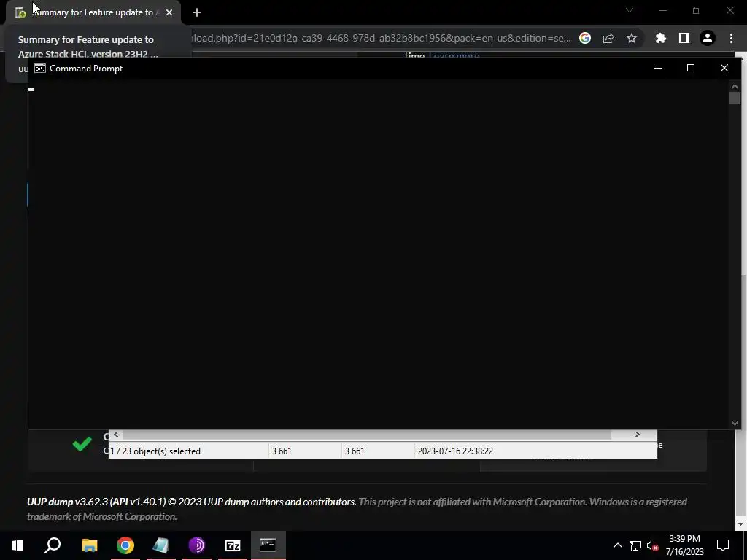Screen dimensions: 747x560
Task: Click browser page scrollbar up arrow
Action: tap(740, 56)
